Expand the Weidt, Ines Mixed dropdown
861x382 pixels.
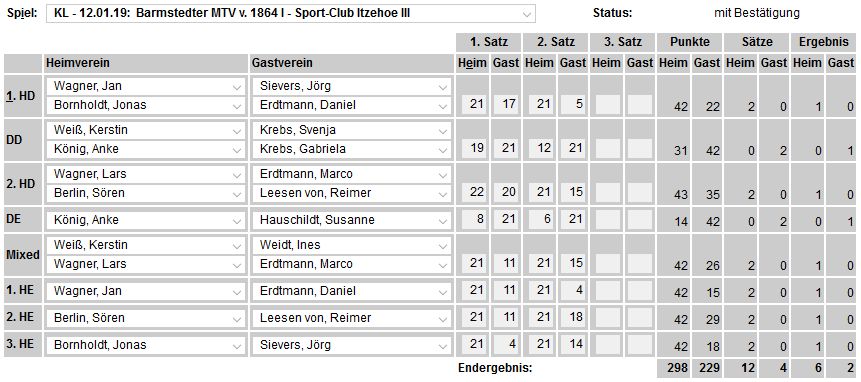point(351,245)
